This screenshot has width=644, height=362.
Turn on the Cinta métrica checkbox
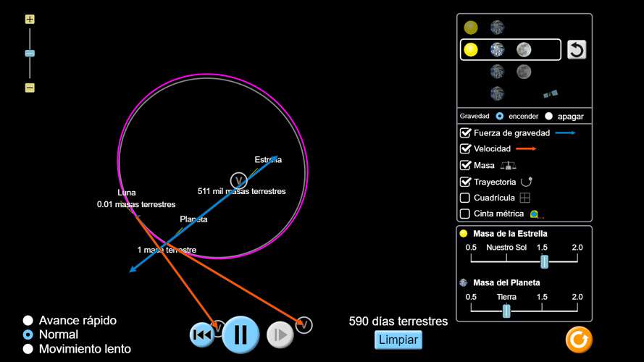click(466, 214)
